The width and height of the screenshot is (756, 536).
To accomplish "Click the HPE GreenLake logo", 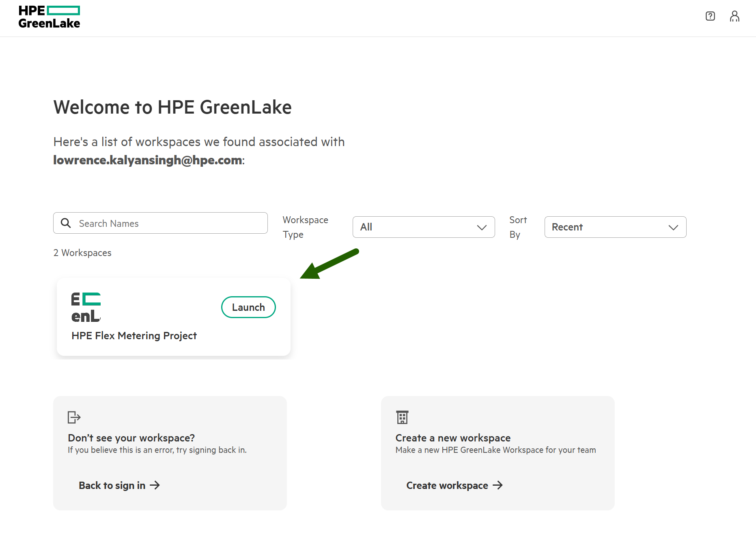I will 49,17.
